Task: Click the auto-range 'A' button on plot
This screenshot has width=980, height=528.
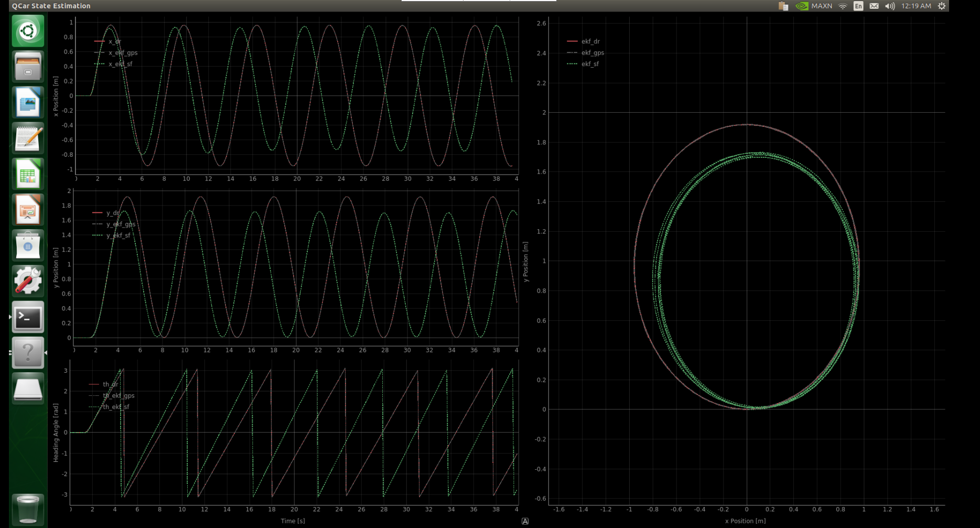Action: (x=525, y=521)
